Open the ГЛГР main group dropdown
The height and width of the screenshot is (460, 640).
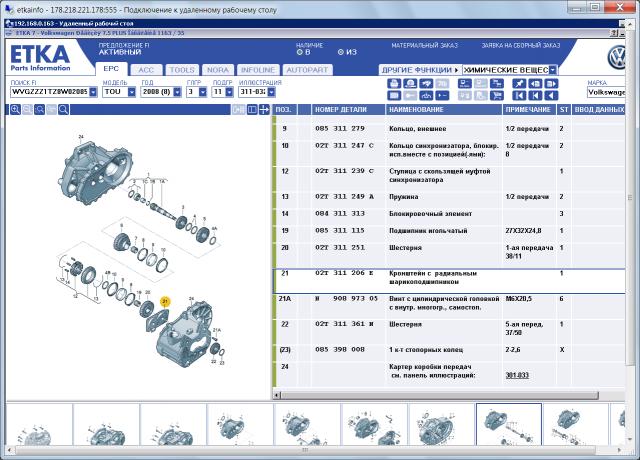tap(203, 92)
